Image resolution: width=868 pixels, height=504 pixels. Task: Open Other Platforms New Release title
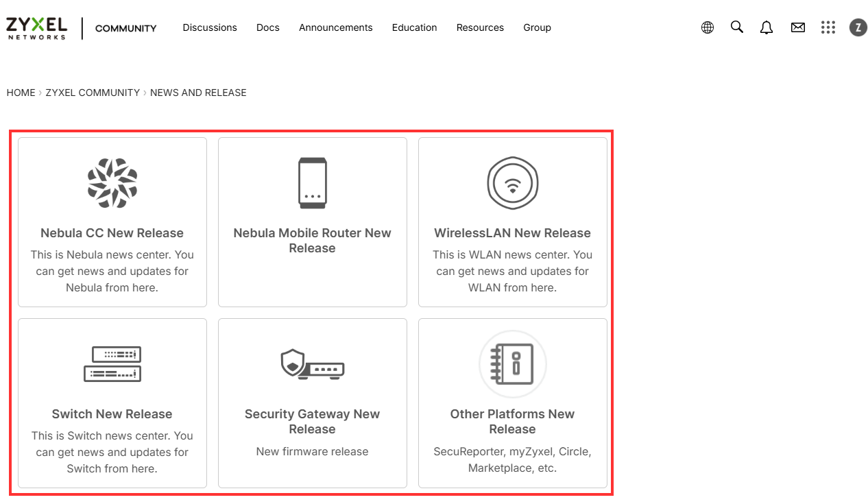(x=513, y=422)
